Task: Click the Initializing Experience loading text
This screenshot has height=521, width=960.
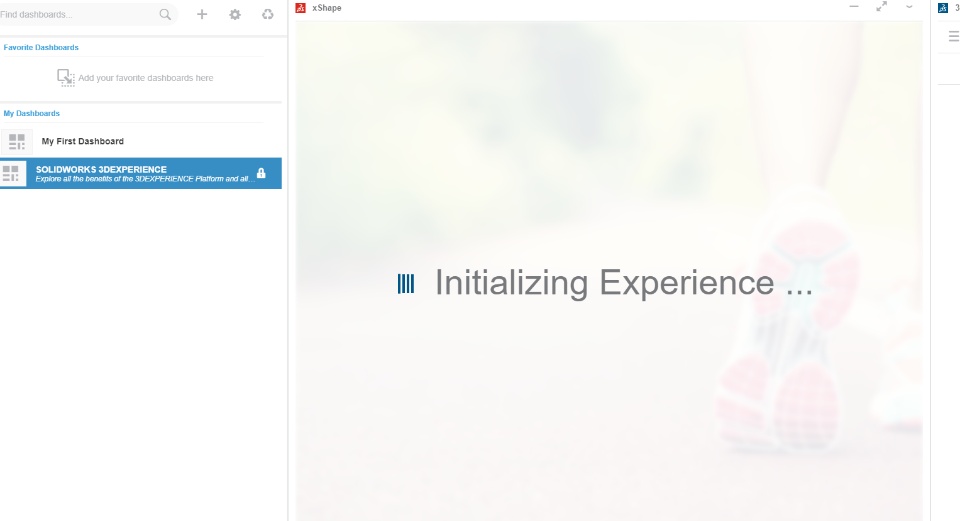Action: [624, 283]
